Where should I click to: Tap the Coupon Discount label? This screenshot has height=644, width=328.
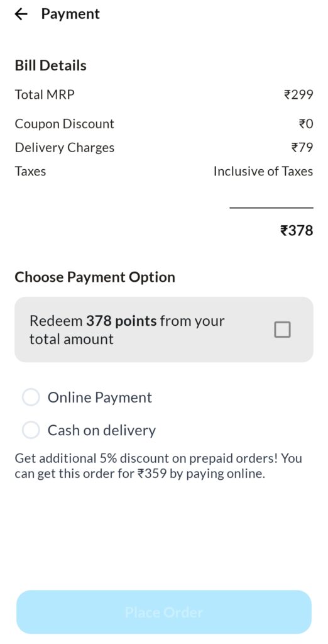click(x=65, y=124)
